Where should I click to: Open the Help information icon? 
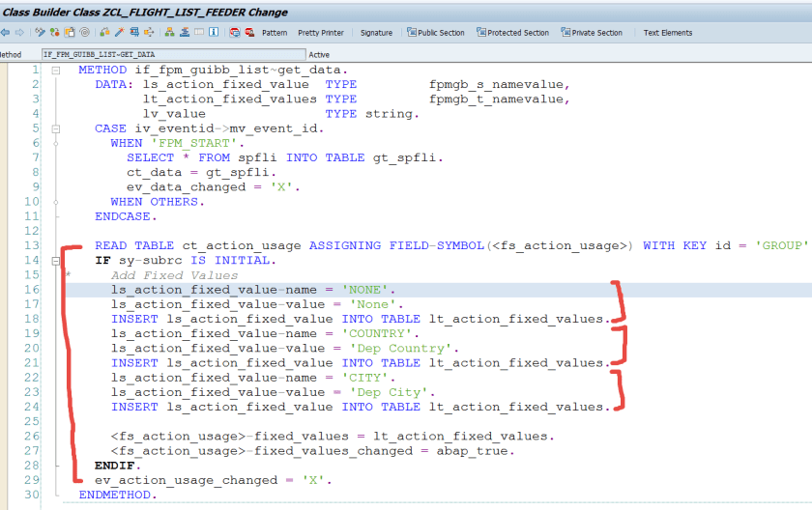[214, 32]
